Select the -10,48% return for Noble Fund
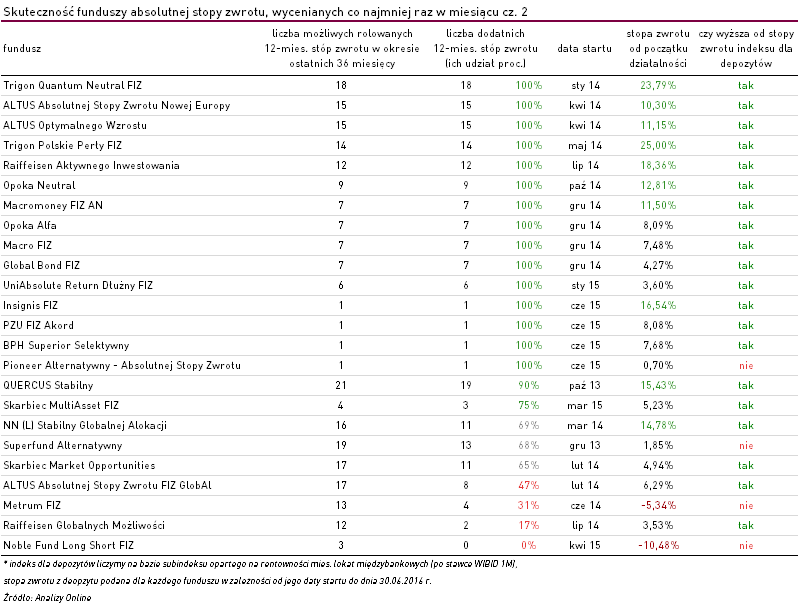Screen dimensions: 798x607 [x=658, y=545]
